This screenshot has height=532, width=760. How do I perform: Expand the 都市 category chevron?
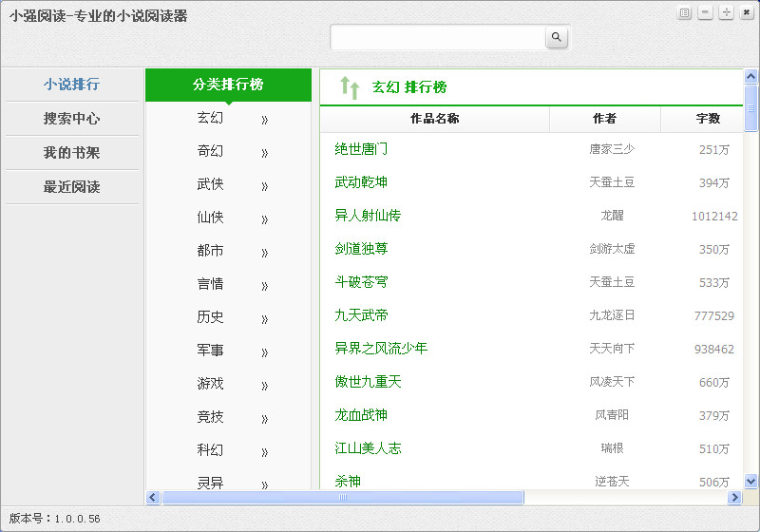(264, 253)
